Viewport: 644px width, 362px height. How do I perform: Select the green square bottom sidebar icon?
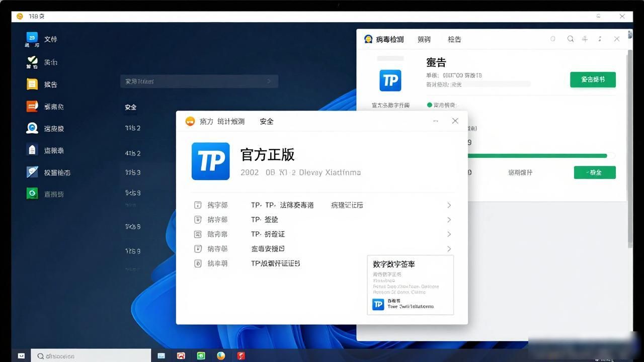(x=32, y=193)
